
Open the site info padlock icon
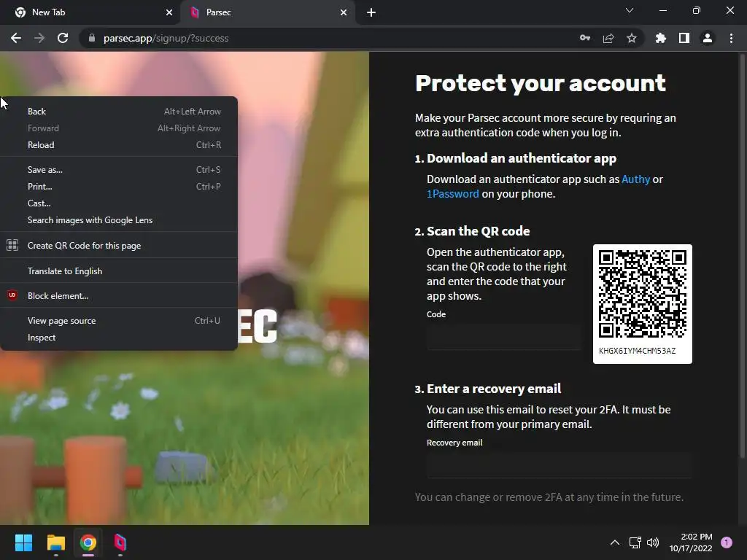[92, 38]
